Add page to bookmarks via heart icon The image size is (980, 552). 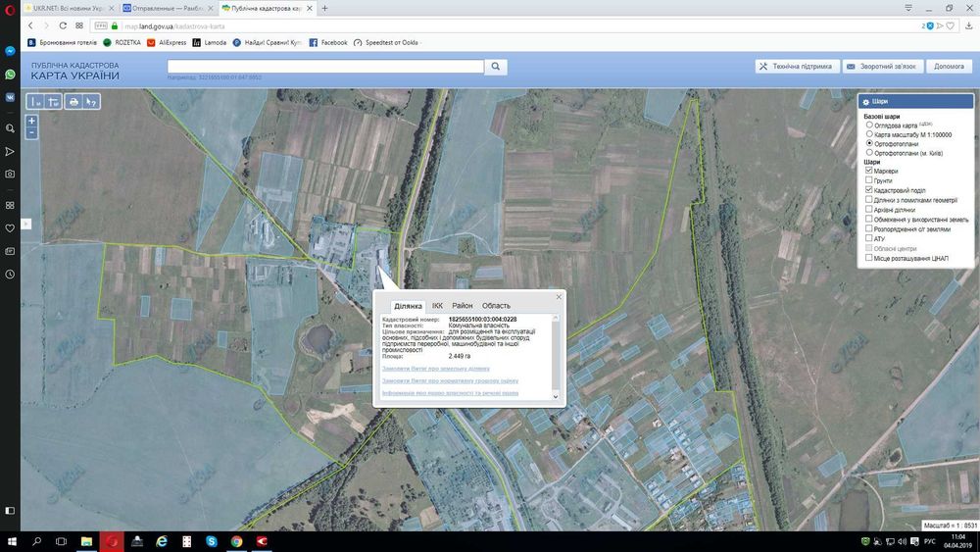(950, 25)
